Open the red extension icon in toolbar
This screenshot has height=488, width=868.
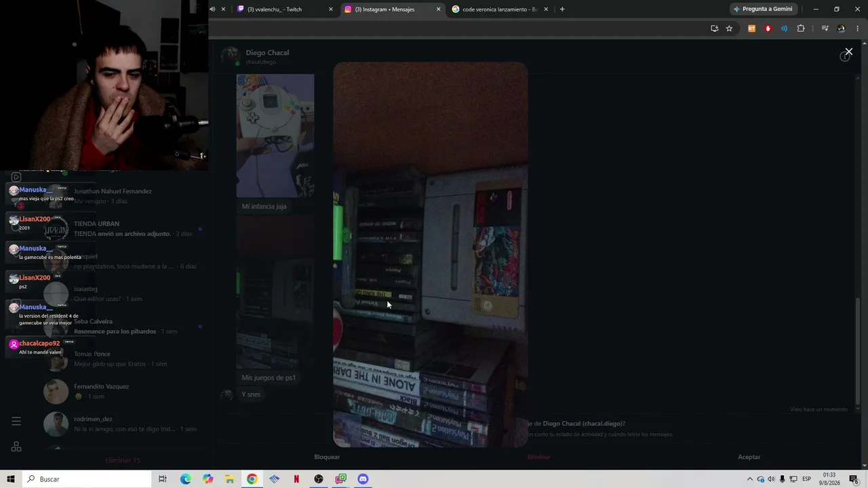coord(768,28)
